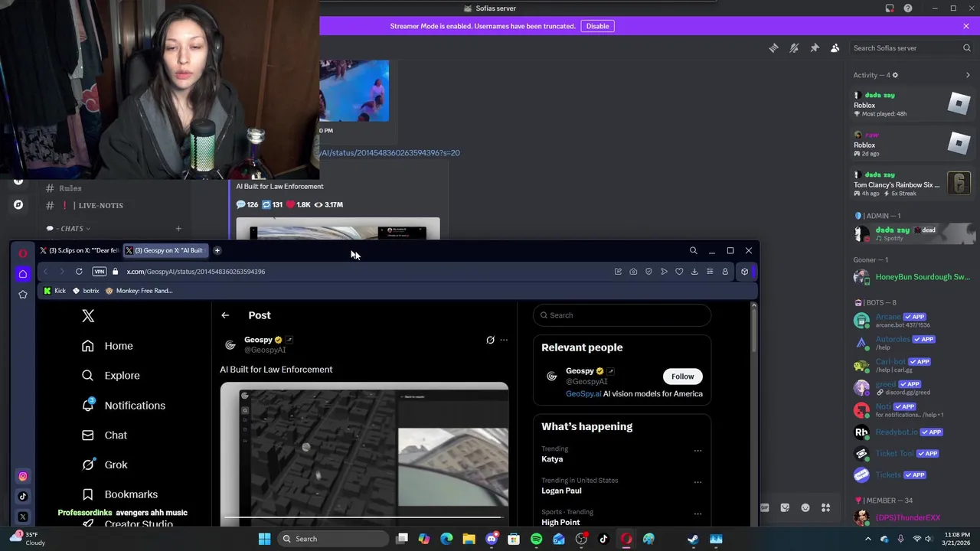Image resolution: width=980 pixels, height=551 pixels.
Task: Toggle Opera VPN badge
Action: (99, 272)
